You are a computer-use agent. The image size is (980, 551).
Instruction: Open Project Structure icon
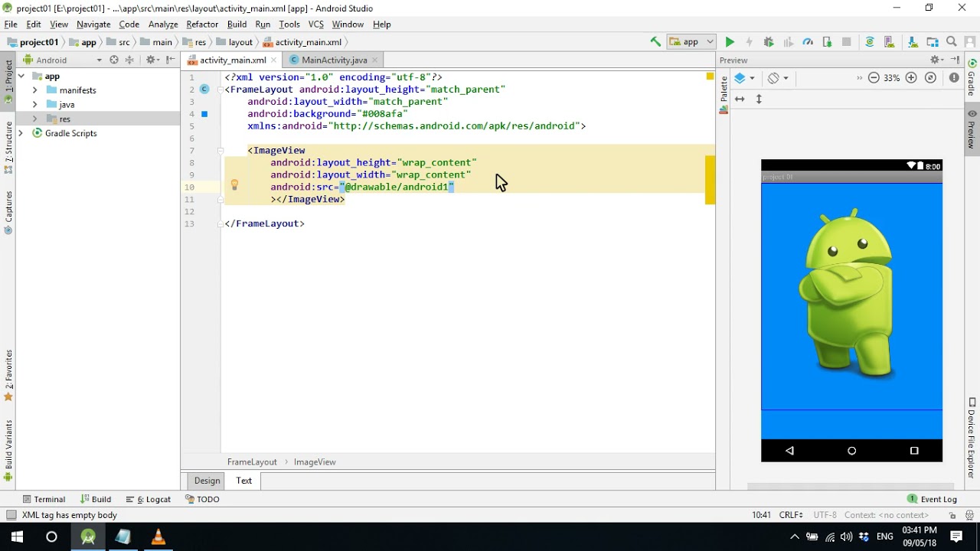coord(932,42)
